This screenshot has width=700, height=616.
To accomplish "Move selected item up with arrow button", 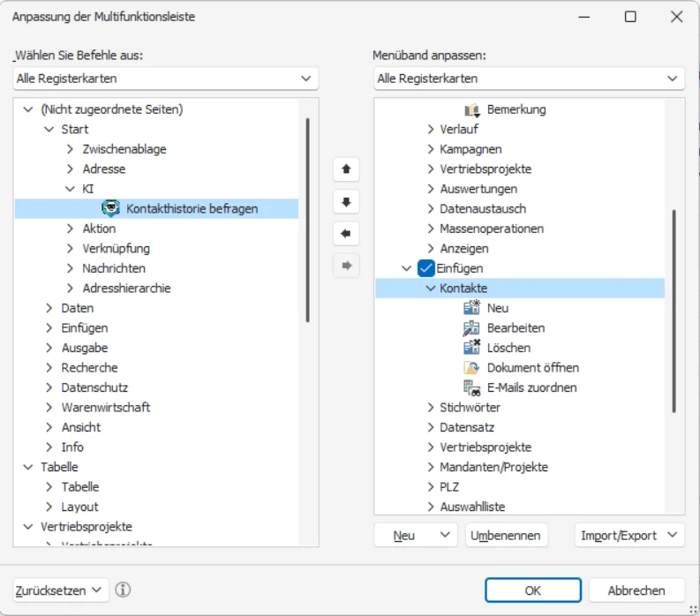I will click(346, 169).
